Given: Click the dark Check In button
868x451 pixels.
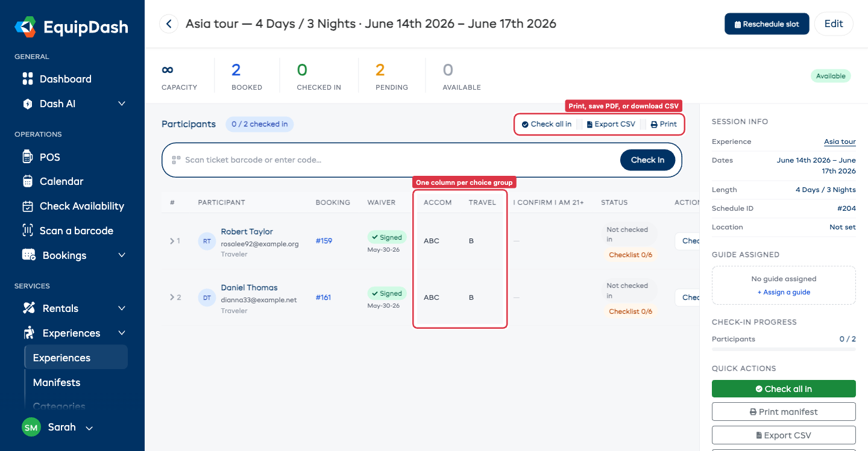Looking at the screenshot, I should coord(647,160).
